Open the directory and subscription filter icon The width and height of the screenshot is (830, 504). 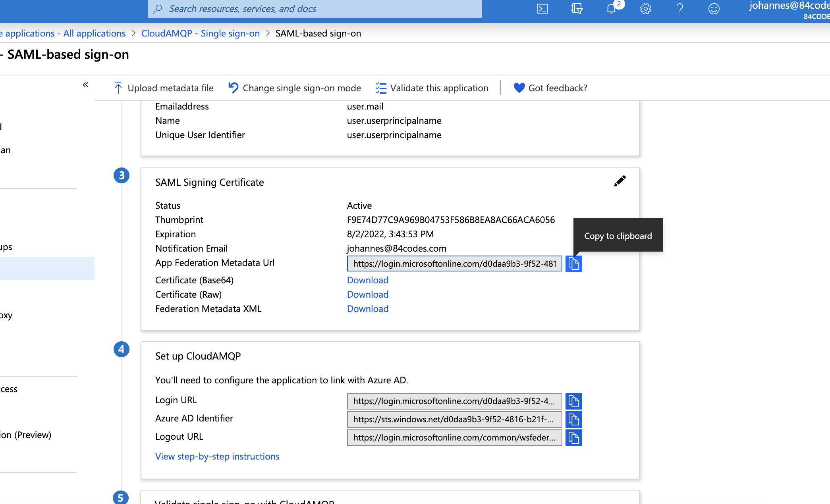[x=577, y=9]
